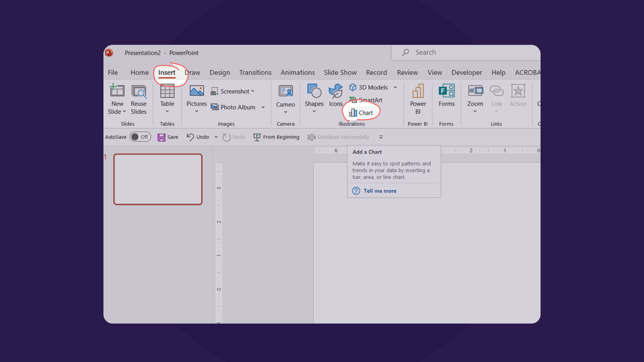Open the Shapes gallery
Image resolution: width=644 pixels, height=362 pixels.
(314, 98)
